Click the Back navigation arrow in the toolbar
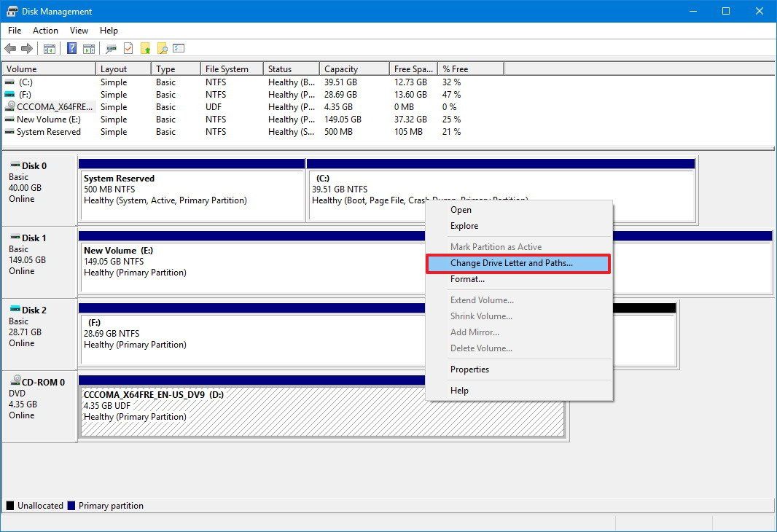This screenshot has width=777, height=532. (10, 48)
